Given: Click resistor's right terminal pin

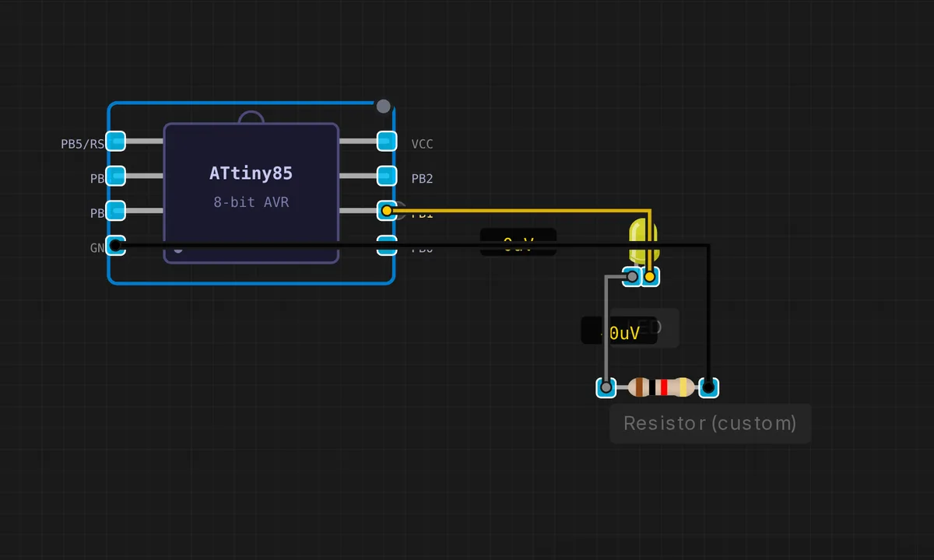Looking at the screenshot, I should point(708,387).
